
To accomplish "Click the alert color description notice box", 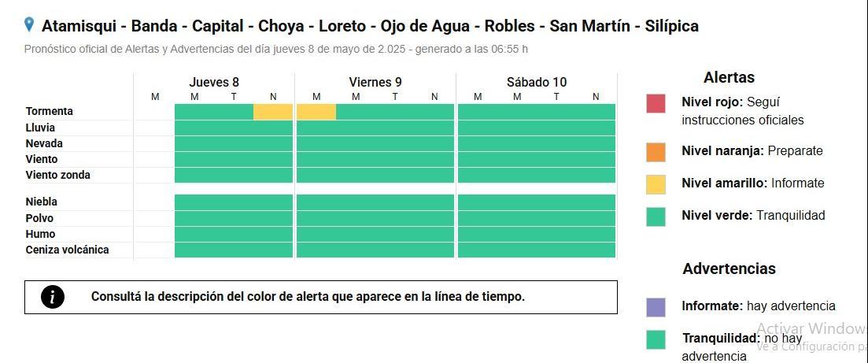I will (x=321, y=297).
